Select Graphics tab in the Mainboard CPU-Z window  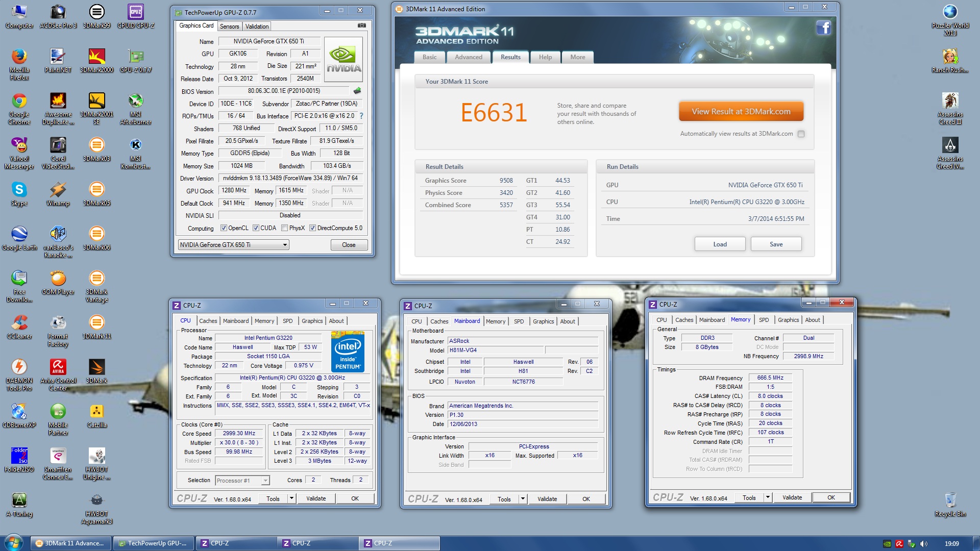[543, 321]
